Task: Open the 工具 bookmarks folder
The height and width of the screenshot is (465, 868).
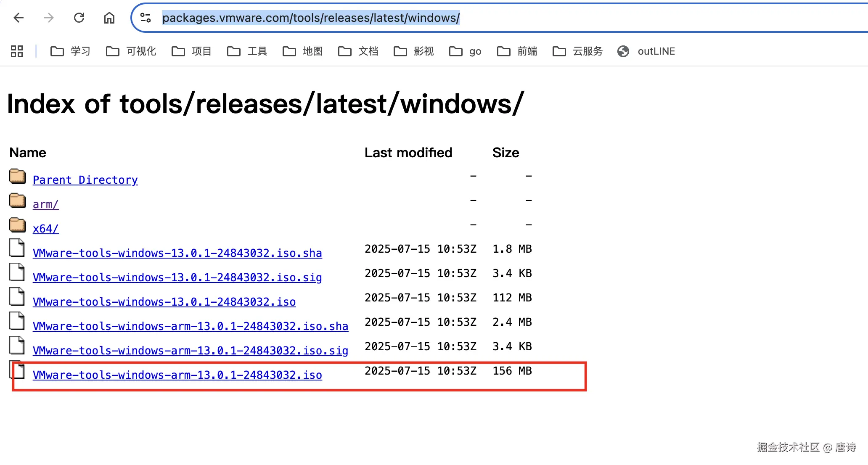Action: pos(247,51)
